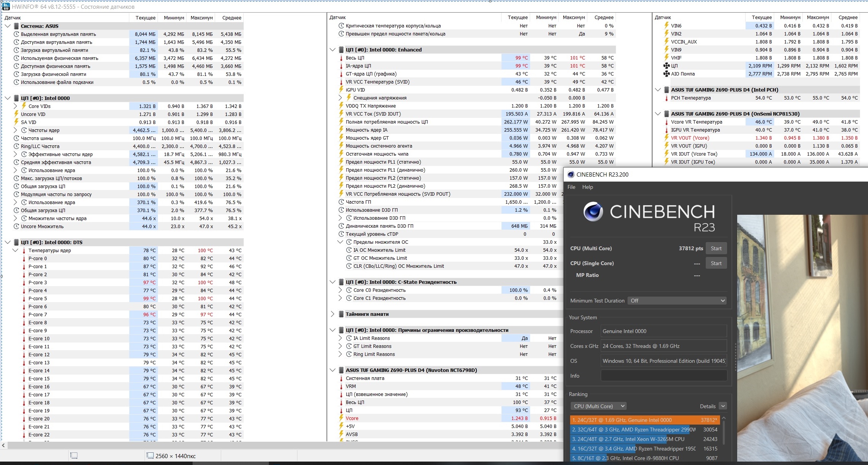This screenshot has height=465, width=868.
Task: Open the Help menu in Cinebench
Action: click(x=587, y=187)
